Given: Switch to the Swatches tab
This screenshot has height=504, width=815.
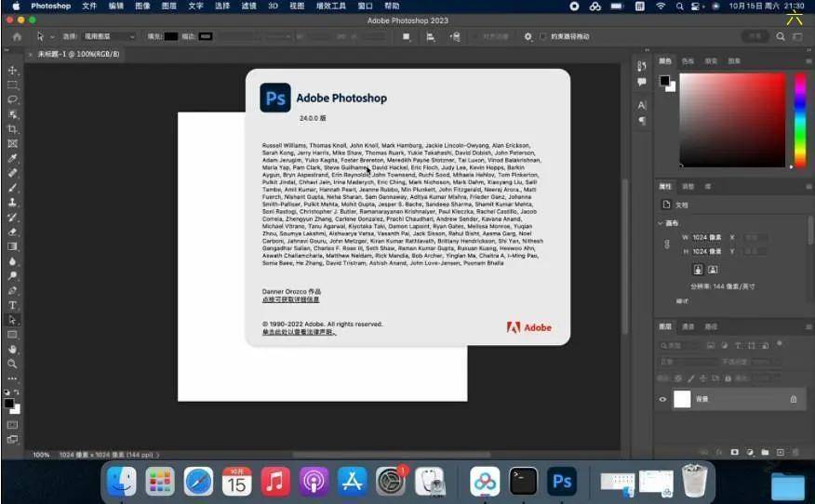Looking at the screenshot, I should 688,60.
